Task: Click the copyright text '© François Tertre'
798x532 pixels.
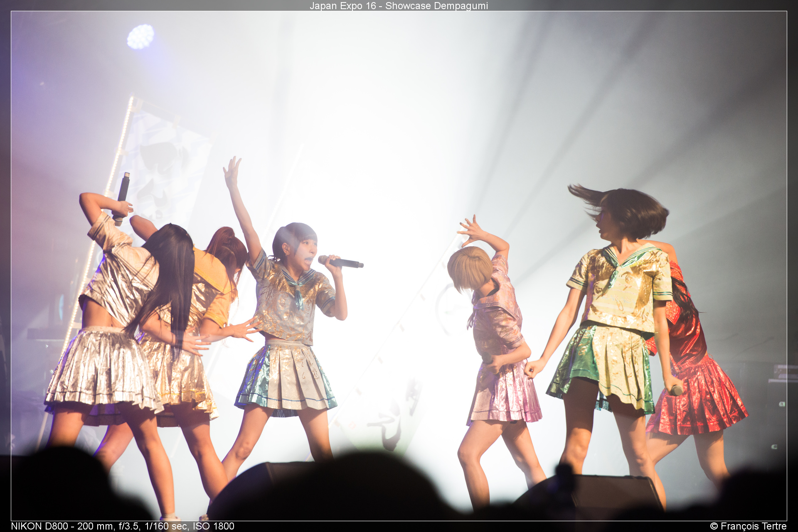Action: click(748, 526)
